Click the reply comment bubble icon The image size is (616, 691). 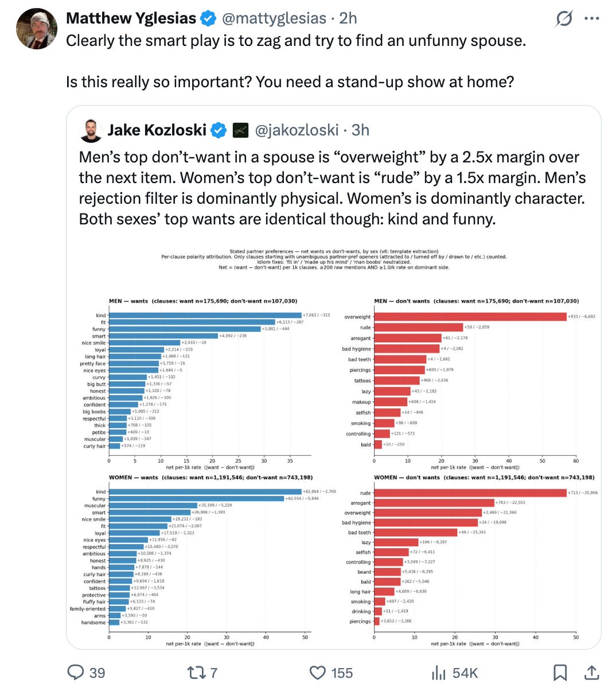pos(76,672)
